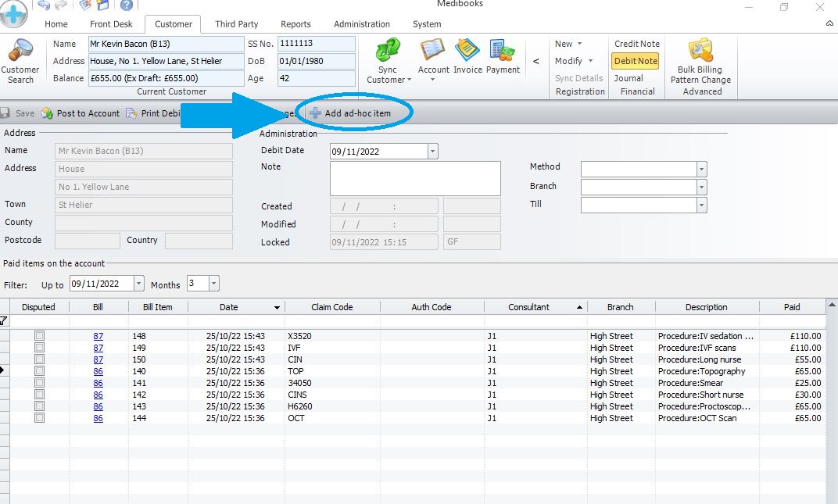Open the Administration ribbon tab

362,24
